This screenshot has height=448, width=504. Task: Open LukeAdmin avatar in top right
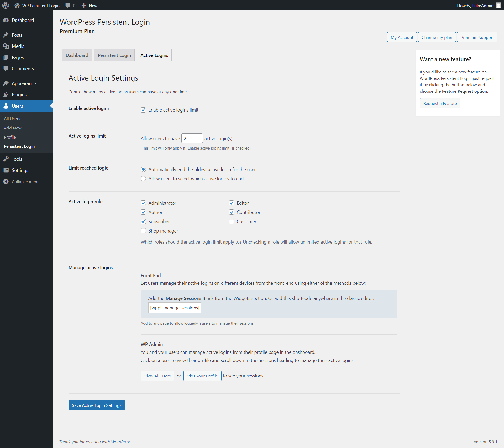point(498,6)
